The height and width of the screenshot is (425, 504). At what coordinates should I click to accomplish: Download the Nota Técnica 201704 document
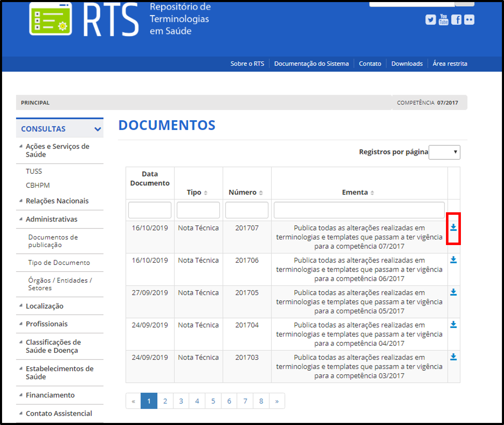pyautogui.click(x=453, y=325)
